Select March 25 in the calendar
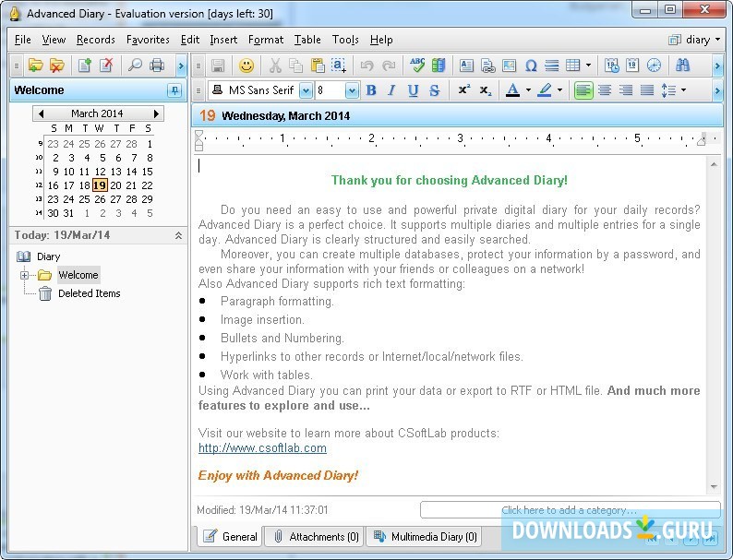The image size is (733, 560). pos(84,199)
